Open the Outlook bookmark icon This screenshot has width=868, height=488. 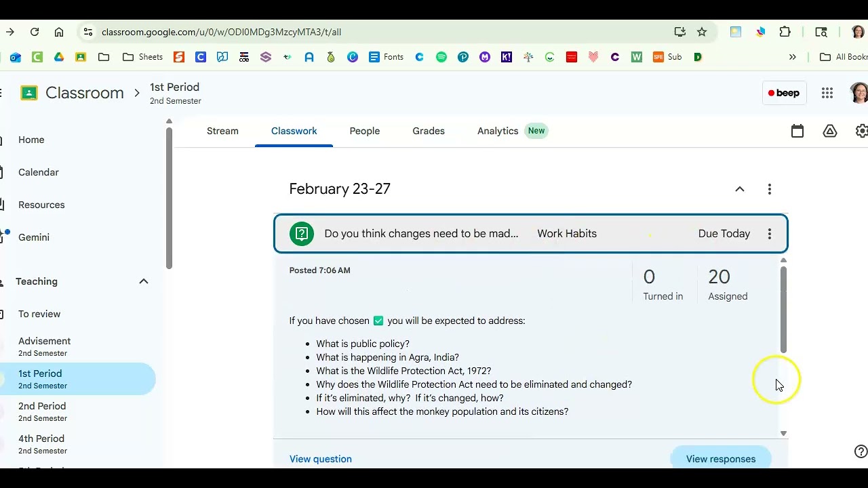pos(16,57)
